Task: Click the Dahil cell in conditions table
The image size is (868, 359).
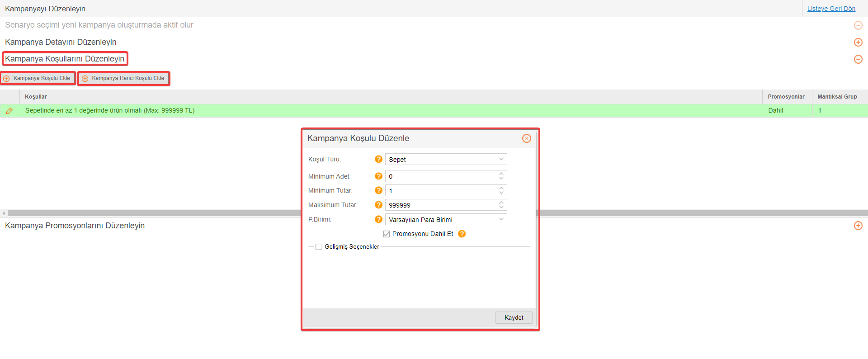Action: coord(787,111)
